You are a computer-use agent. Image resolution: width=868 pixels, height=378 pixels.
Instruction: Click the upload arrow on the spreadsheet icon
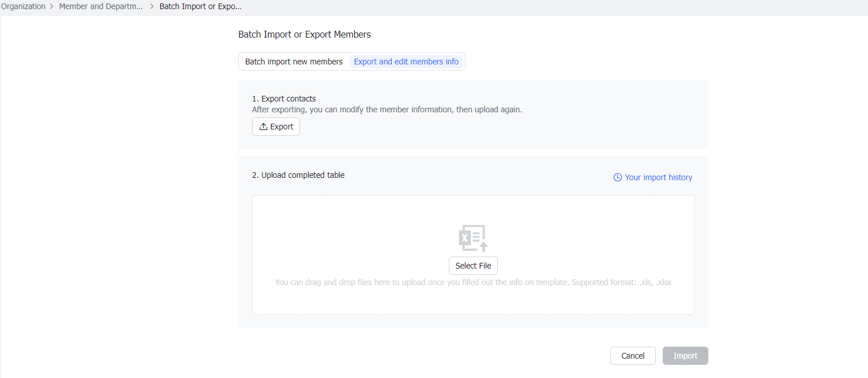[x=482, y=246]
